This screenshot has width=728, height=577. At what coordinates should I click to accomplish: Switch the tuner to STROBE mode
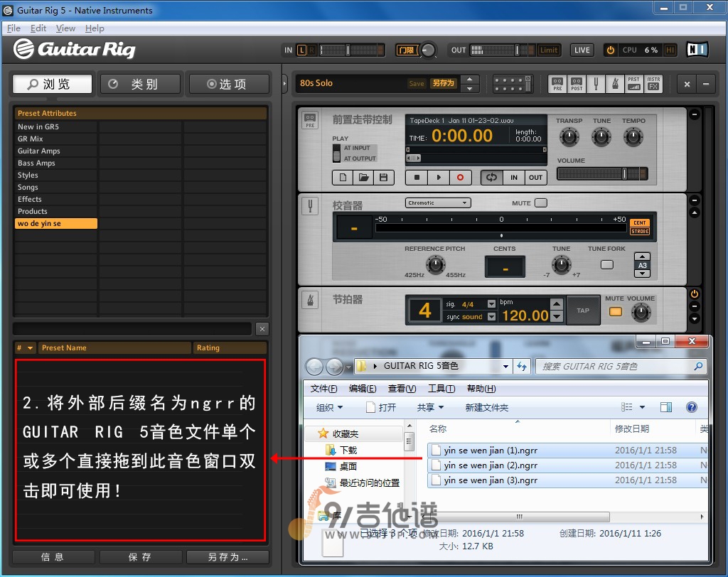click(640, 231)
